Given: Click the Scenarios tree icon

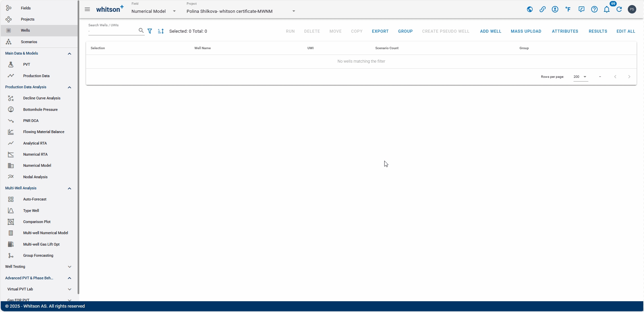Looking at the screenshot, I should click(9, 42).
